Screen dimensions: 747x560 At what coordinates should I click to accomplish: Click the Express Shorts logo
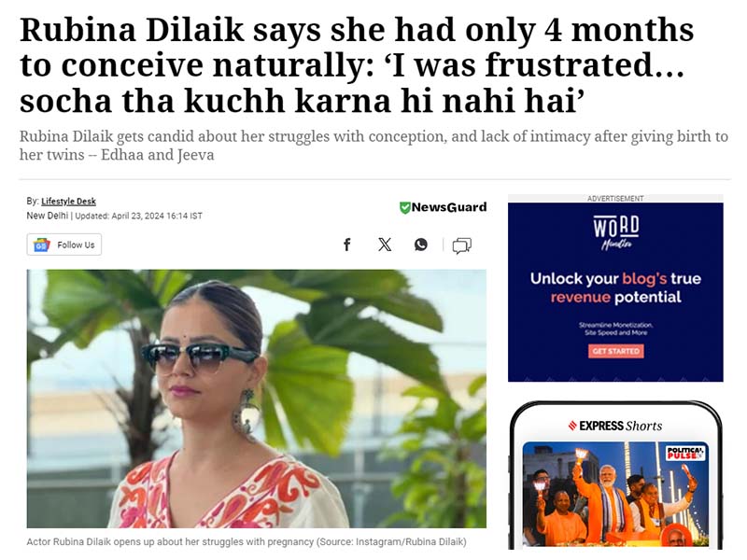[615, 426]
